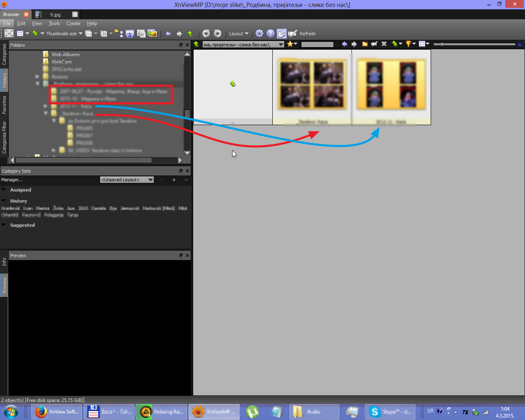Collapse the Assigned section
The image size is (525, 420).
(x=4, y=190)
